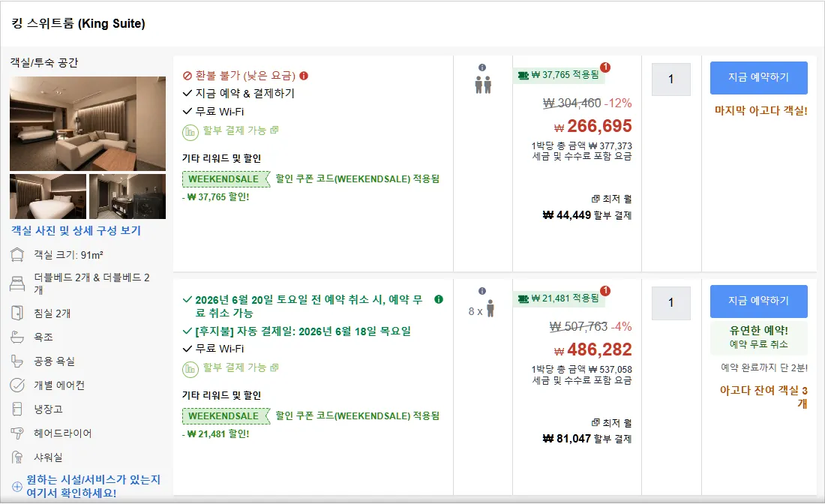The height and width of the screenshot is (504, 825).
Task: Click the door icon beside 침실 2개
Action: [17, 313]
